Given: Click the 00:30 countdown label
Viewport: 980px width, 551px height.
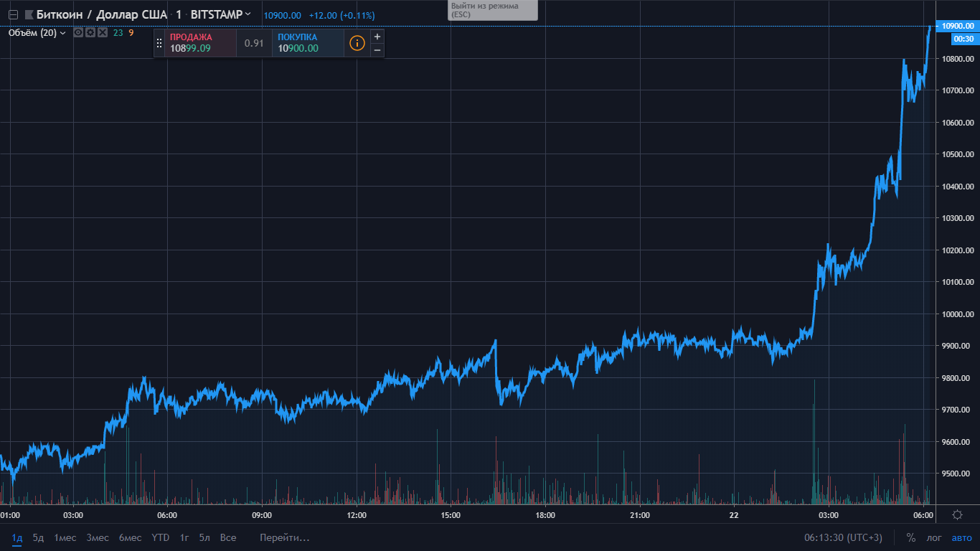Looking at the screenshot, I should 963,39.
